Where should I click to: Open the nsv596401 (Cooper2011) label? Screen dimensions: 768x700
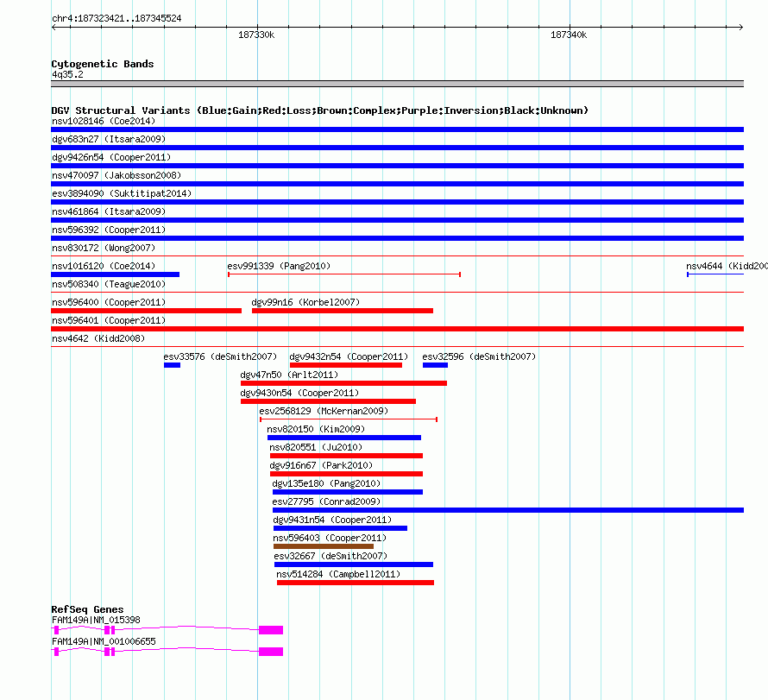click(109, 320)
